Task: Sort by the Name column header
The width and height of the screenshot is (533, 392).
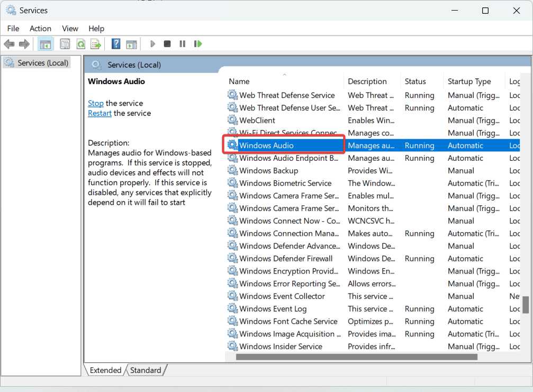Action: [285, 81]
